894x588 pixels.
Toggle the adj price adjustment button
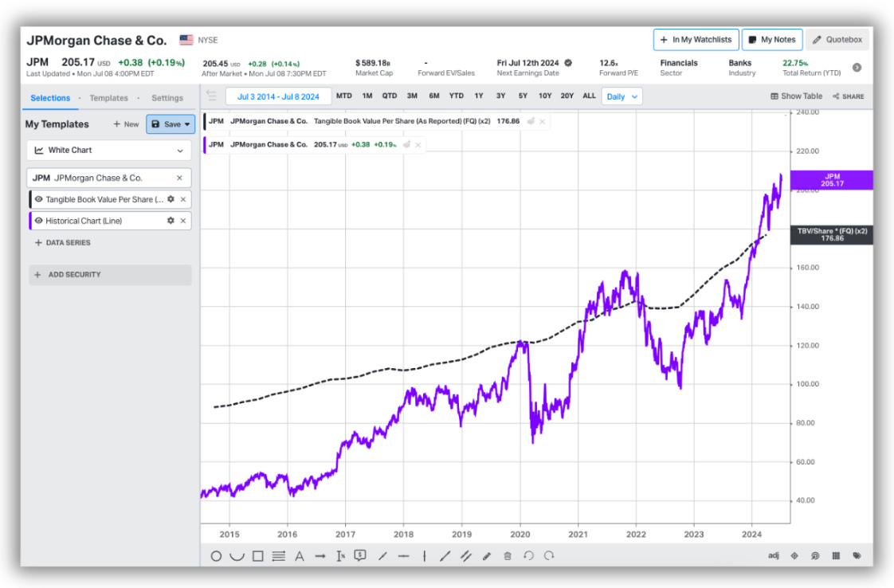click(773, 555)
